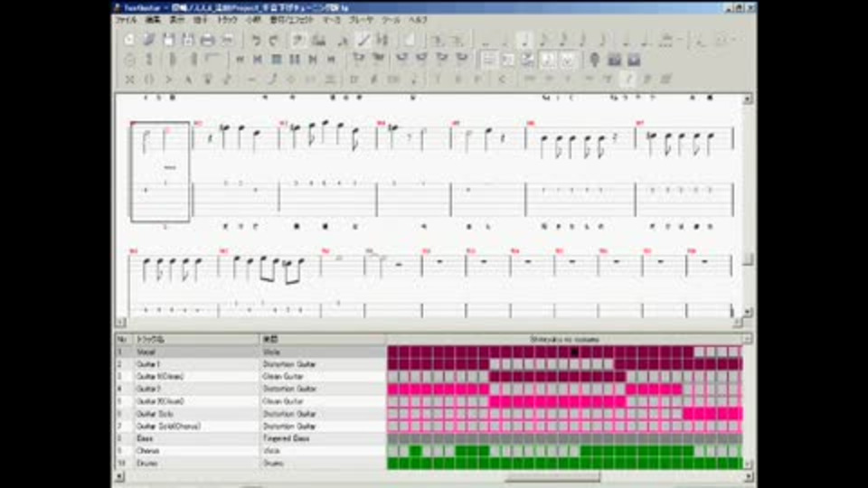This screenshot has height=488, width=868.
Task: Click the tuplet division icon
Action: pos(666,40)
